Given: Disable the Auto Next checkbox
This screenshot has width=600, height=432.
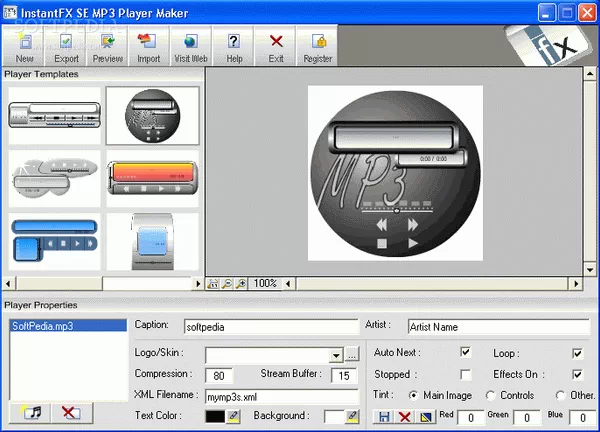Looking at the screenshot, I should (465, 353).
